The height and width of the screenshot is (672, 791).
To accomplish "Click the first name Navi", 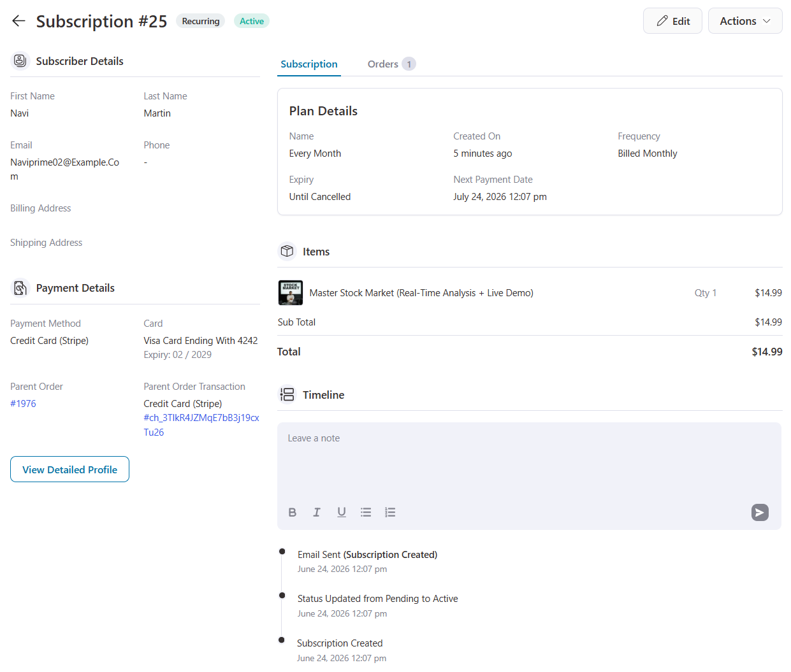I will [x=20, y=113].
